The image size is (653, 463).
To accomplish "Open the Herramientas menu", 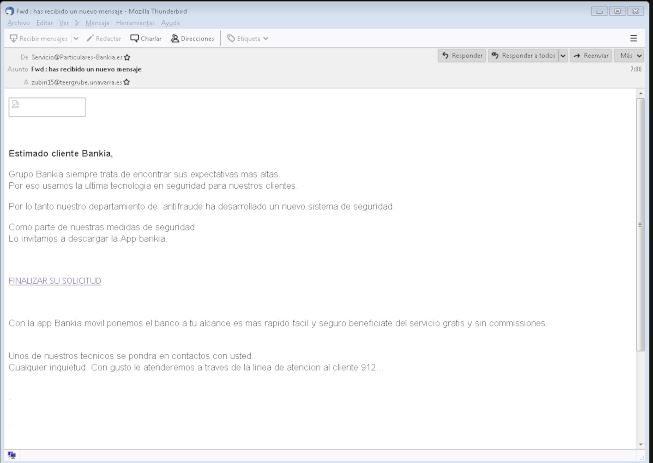I will 135,23.
